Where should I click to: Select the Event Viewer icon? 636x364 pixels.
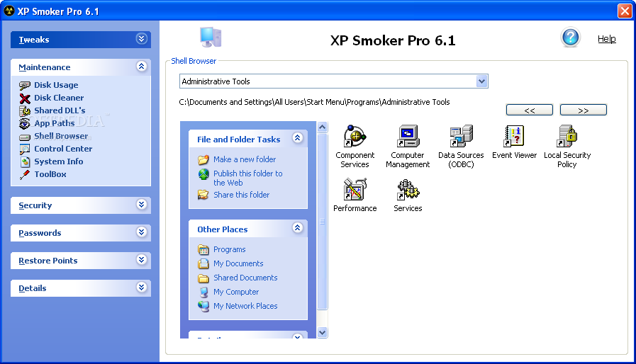514,136
